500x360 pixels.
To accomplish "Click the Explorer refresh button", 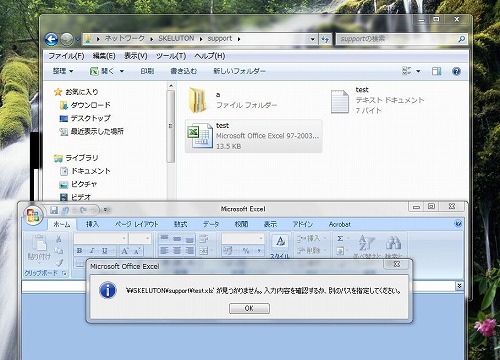I will click(x=325, y=39).
